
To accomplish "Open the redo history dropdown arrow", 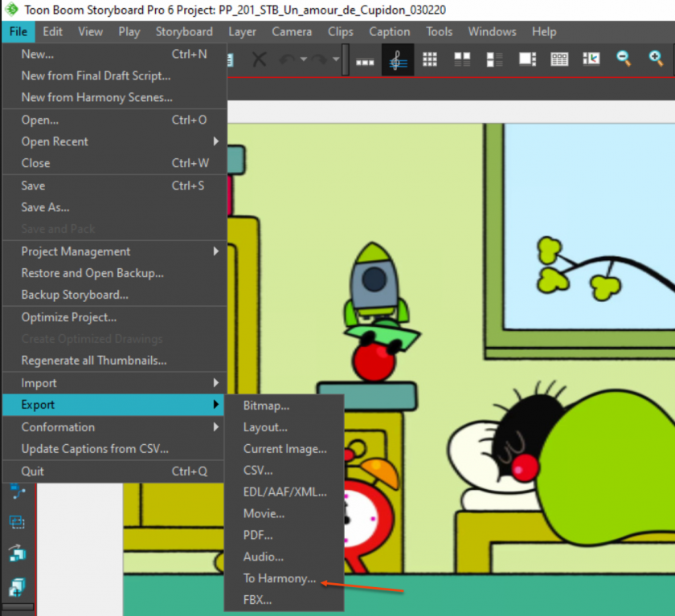I will [336, 59].
